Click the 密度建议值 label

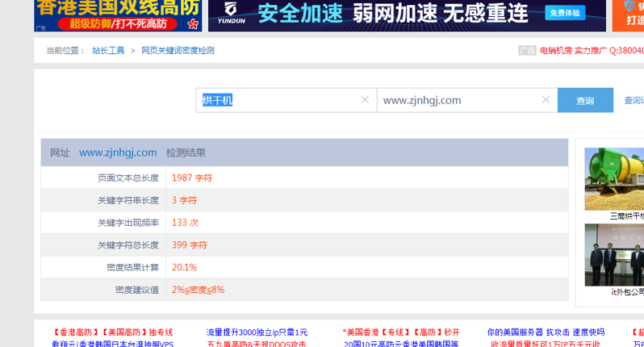(x=136, y=290)
